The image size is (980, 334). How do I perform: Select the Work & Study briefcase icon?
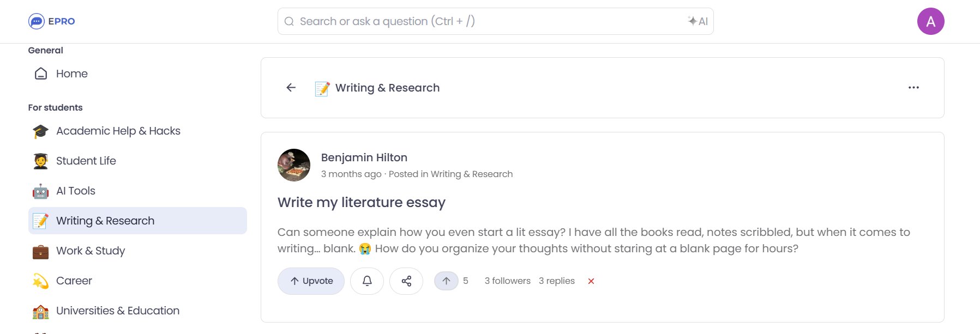(40, 251)
